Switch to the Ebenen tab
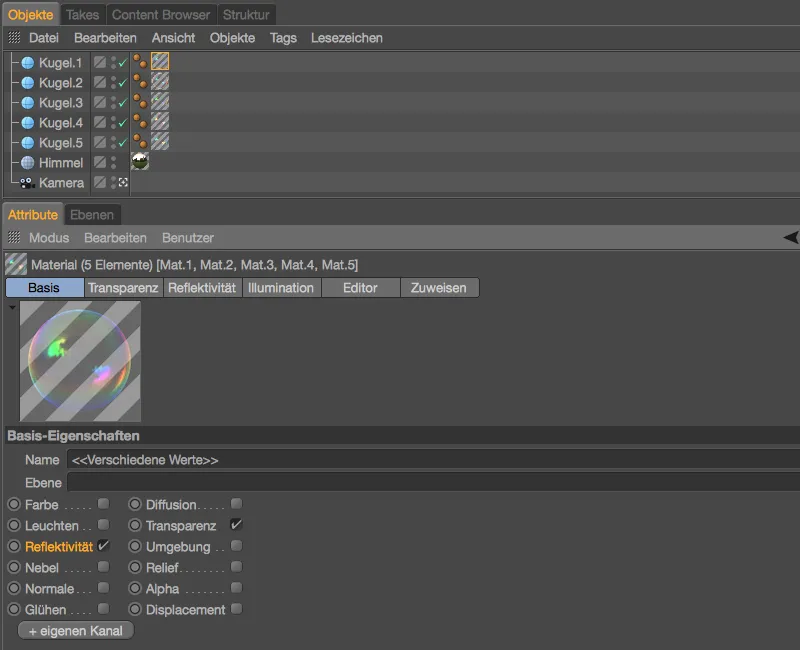This screenshot has width=800, height=650. (x=92, y=215)
